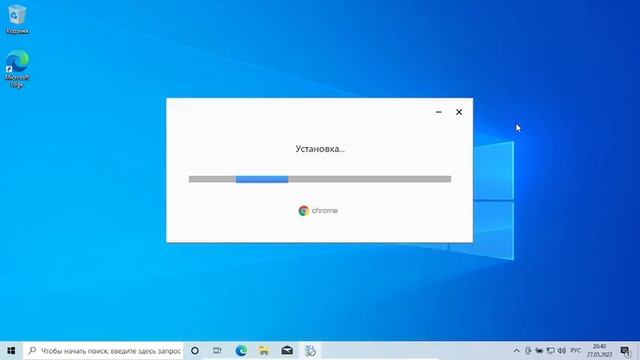This screenshot has height=360, width=640.
Task: Open the network status tray icon
Action: pyautogui.click(x=551, y=351)
